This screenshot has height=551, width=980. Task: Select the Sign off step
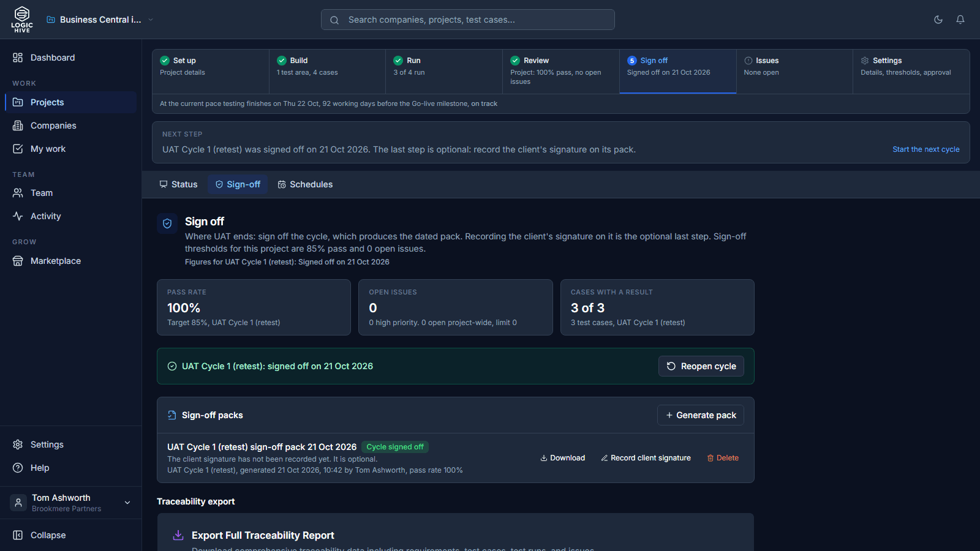[677, 72]
